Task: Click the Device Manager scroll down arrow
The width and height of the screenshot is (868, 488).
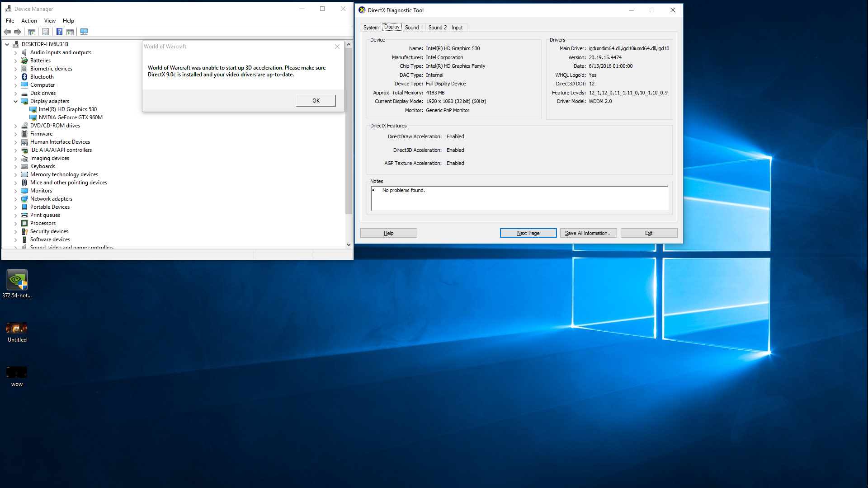Action: tap(349, 245)
